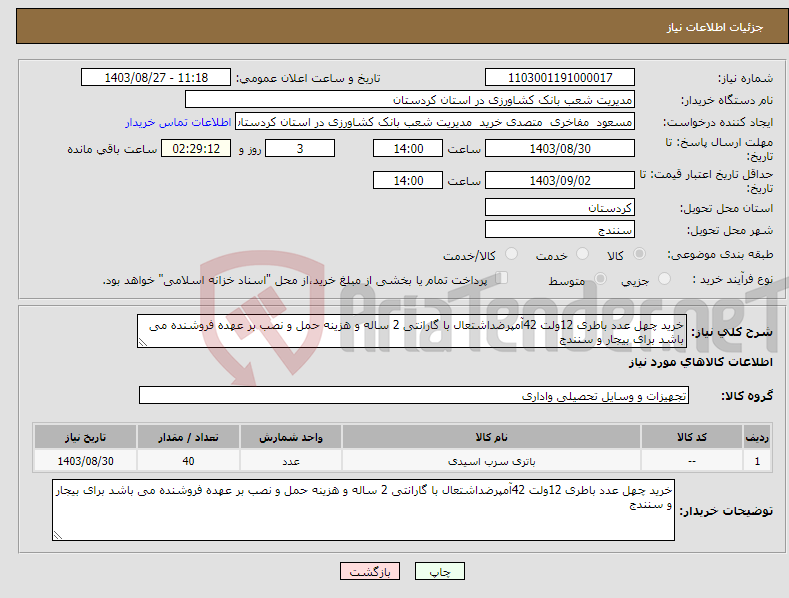Click the طبقه بندی موضوعی label
The width and height of the screenshot is (789, 598).
pyautogui.click(x=720, y=254)
